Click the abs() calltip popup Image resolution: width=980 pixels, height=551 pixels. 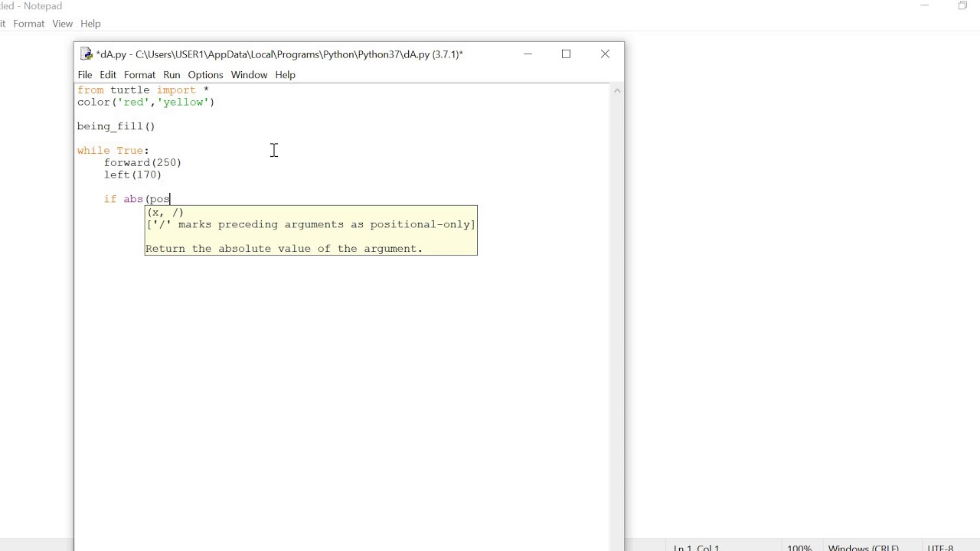311,230
